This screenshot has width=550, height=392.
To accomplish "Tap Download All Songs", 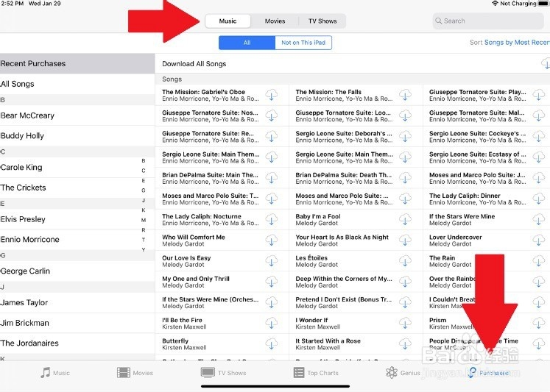I will tap(194, 64).
